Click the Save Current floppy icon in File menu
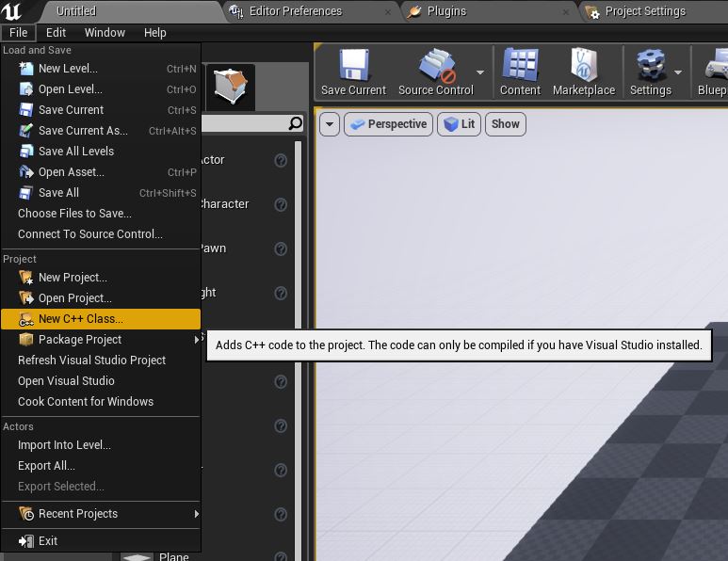This screenshot has height=561, width=728. click(x=26, y=110)
